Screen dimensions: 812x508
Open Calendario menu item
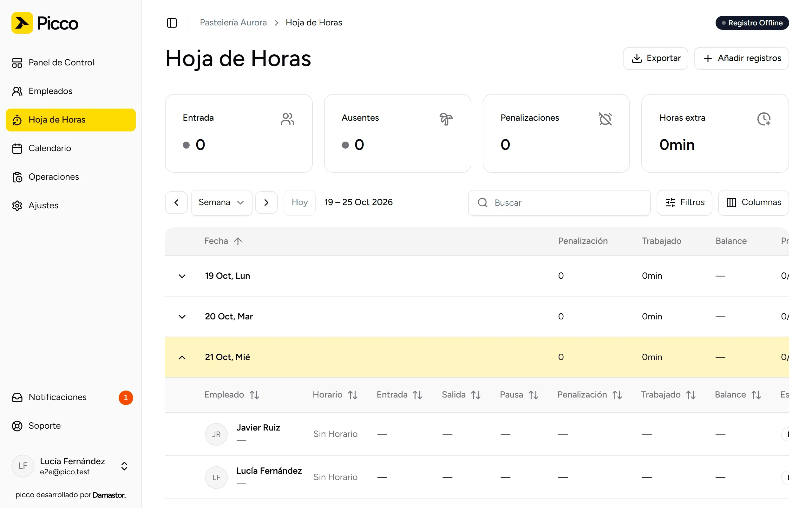pos(70,148)
